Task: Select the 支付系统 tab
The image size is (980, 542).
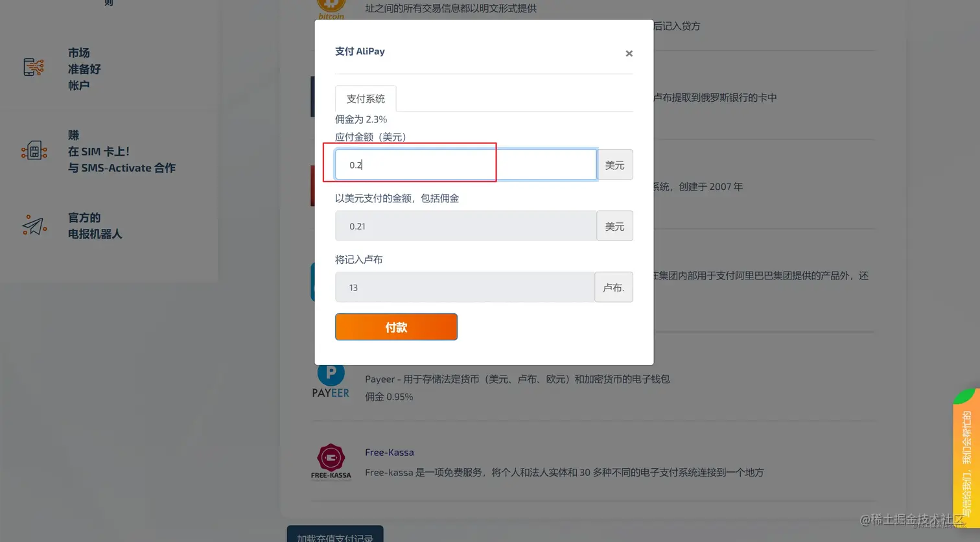Action: [366, 99]
